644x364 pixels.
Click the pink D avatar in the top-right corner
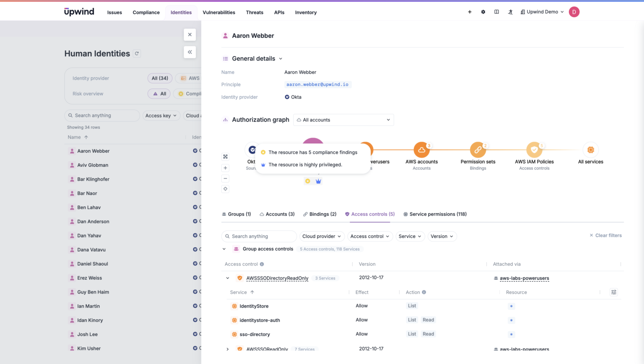point(574,12)
